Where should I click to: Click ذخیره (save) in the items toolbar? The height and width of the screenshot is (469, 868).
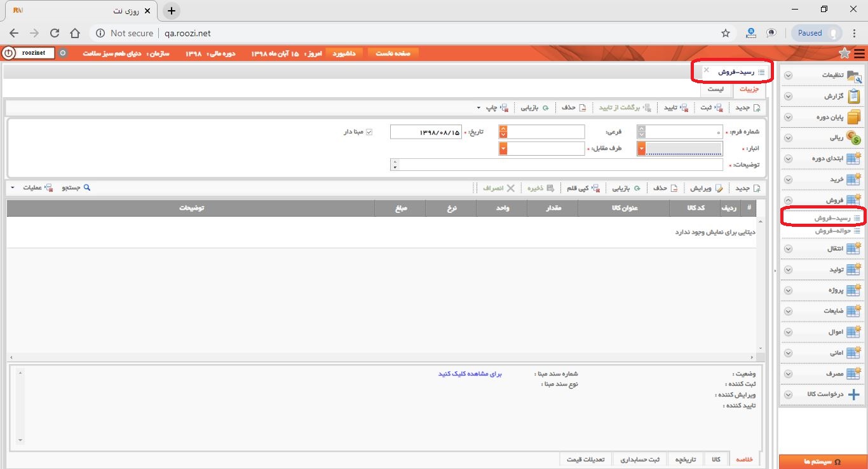coord(540,188)
